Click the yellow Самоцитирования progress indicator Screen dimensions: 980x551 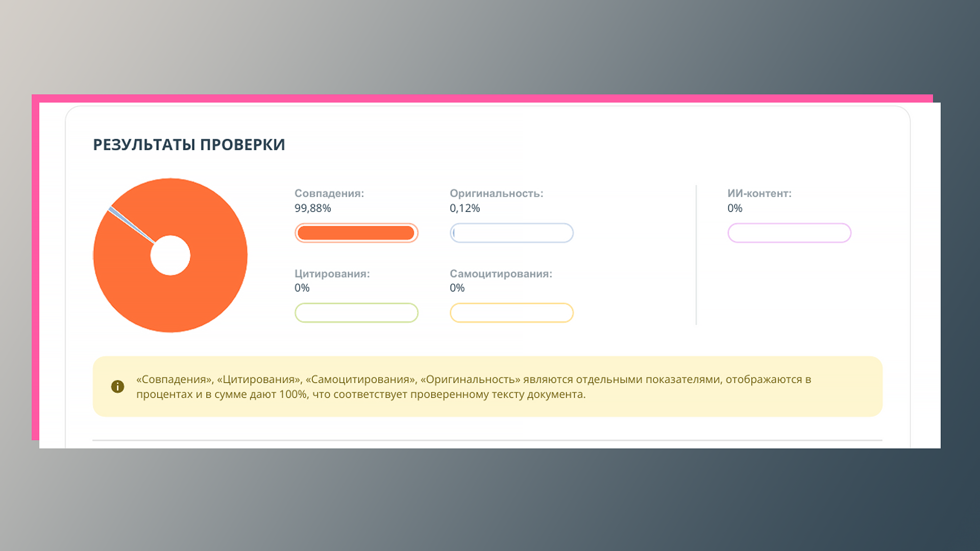coord(511,313)
